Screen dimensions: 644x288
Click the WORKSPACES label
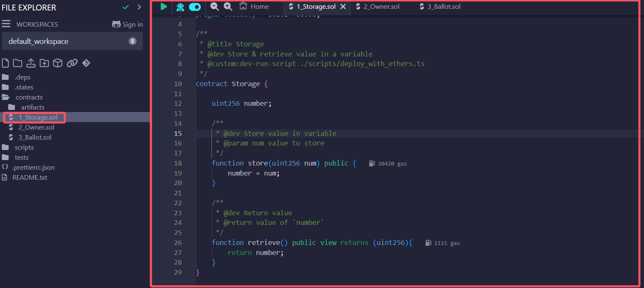pyautogui.click(x=37, y=24)
